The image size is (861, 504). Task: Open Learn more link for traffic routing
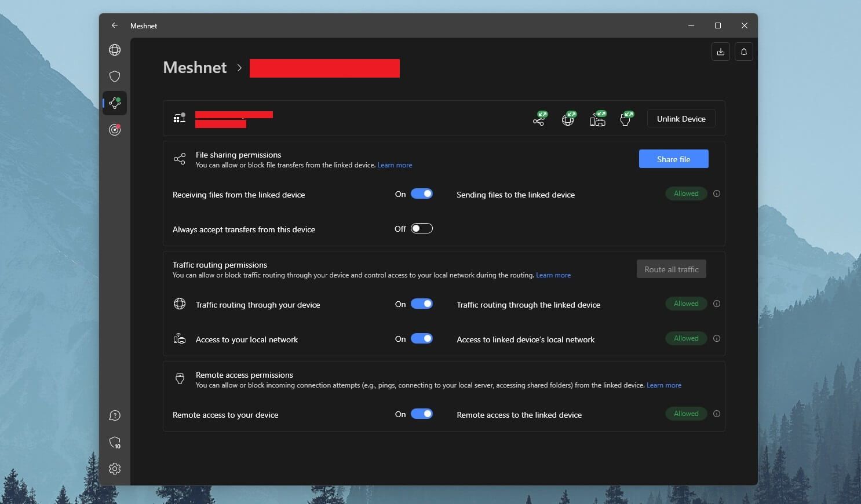(553, 275)
